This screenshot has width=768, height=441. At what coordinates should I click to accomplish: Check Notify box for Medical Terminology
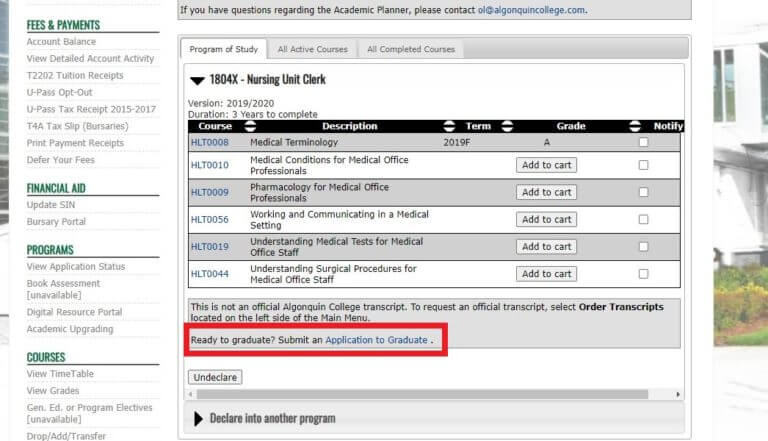coord(643,142)
